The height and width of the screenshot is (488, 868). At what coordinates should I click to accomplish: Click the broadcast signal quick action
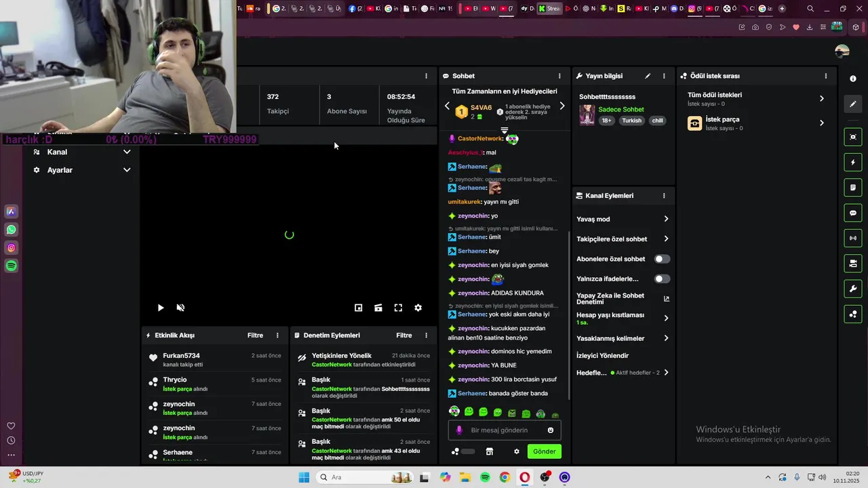853,238
